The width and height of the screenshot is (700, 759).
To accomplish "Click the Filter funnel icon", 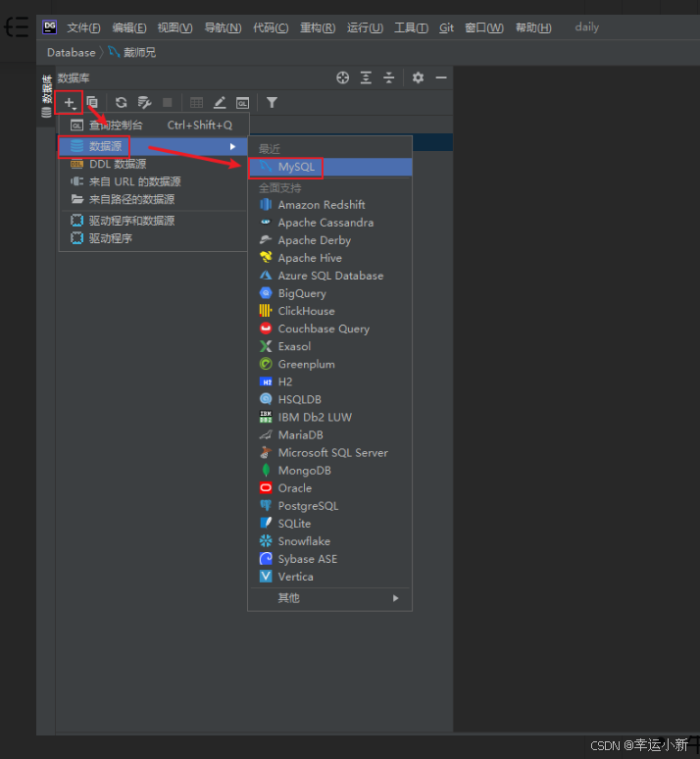I will pyautogui.click(x=272, y=102).
